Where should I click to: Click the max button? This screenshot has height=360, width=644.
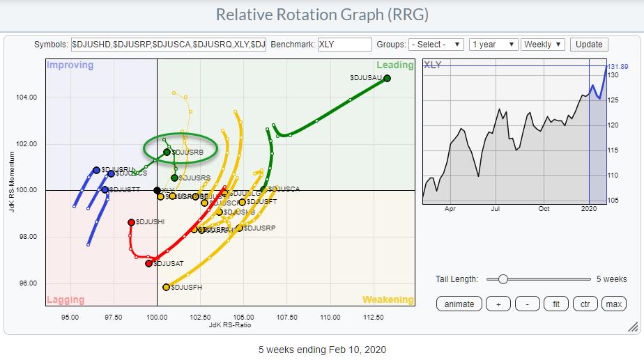coord(613,304)
